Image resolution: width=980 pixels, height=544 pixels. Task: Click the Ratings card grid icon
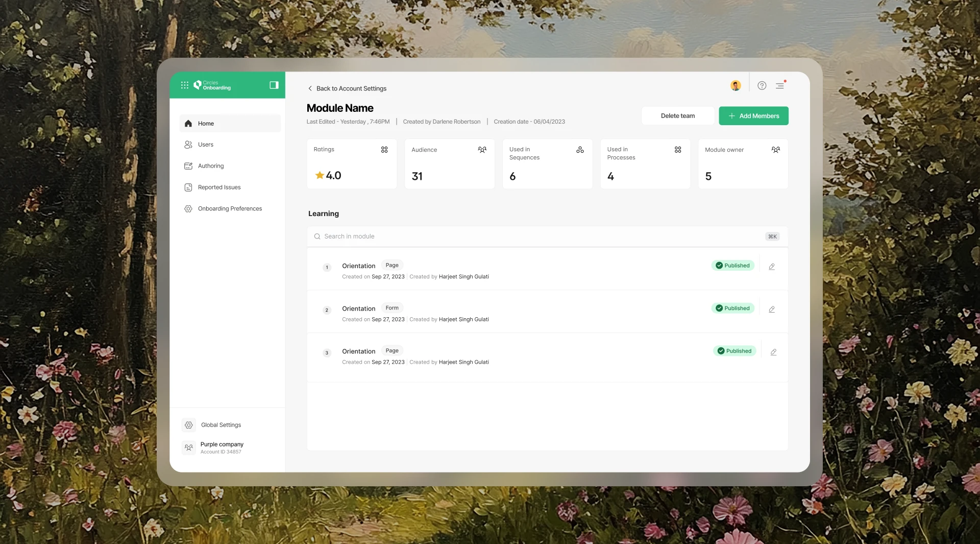pos(384,150)
